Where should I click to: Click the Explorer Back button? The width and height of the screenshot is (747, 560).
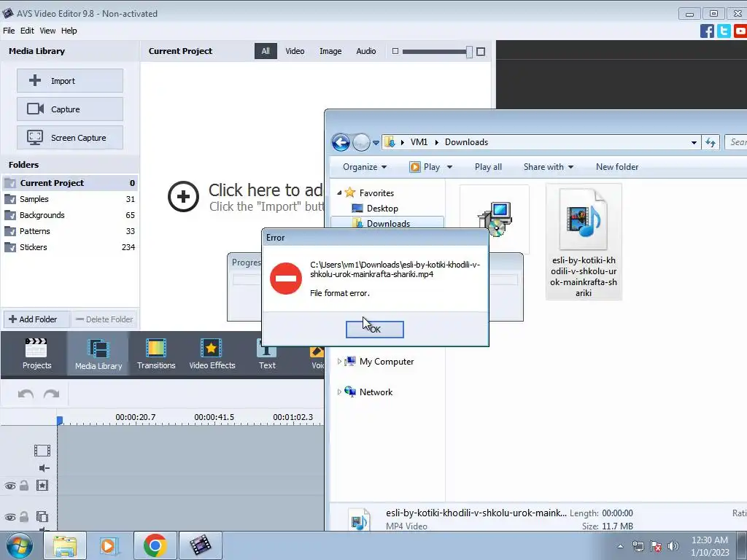click(x=341, y=142)
